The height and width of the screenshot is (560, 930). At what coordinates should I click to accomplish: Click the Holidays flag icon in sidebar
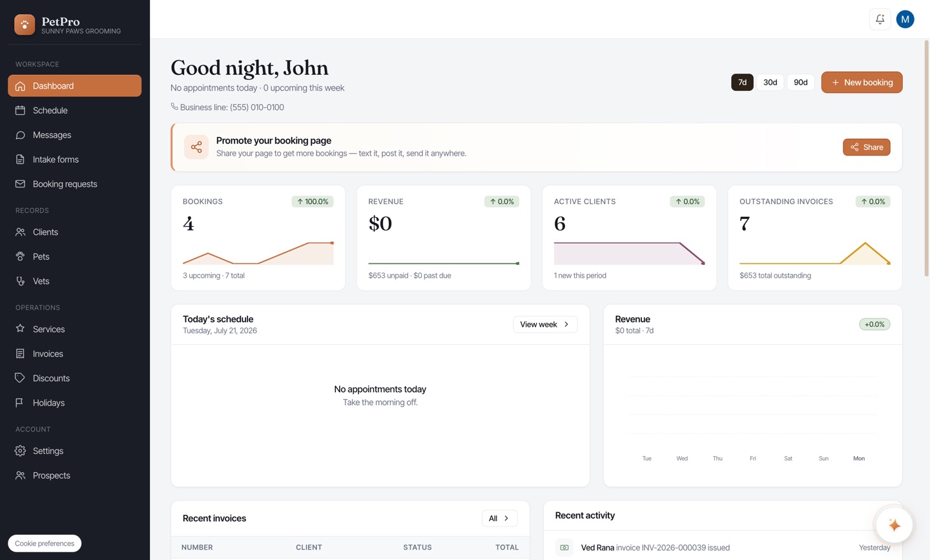pos(21,402)
